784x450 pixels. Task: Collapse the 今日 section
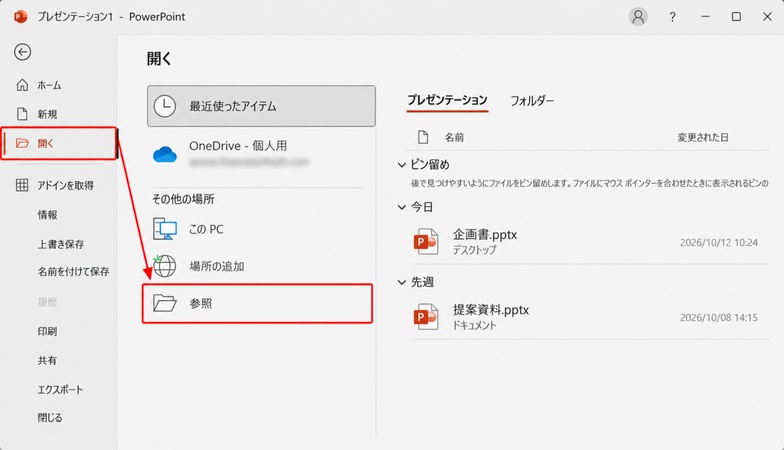pyautogui.click(x=402, y=207)
